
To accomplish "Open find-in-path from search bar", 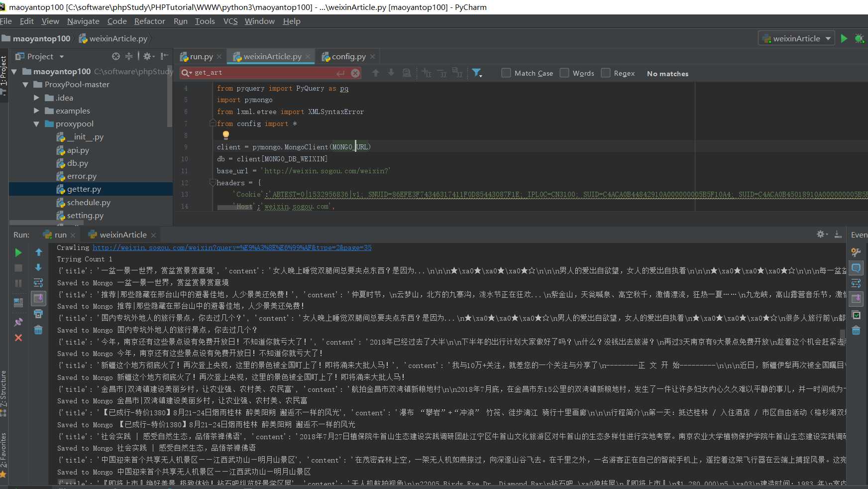I will click(407, 73).
